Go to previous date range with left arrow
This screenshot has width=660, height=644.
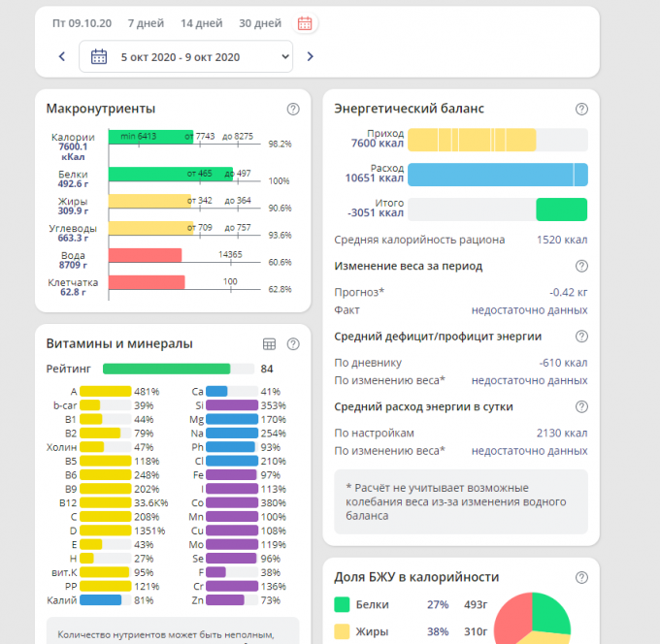(x=62, y=56)
